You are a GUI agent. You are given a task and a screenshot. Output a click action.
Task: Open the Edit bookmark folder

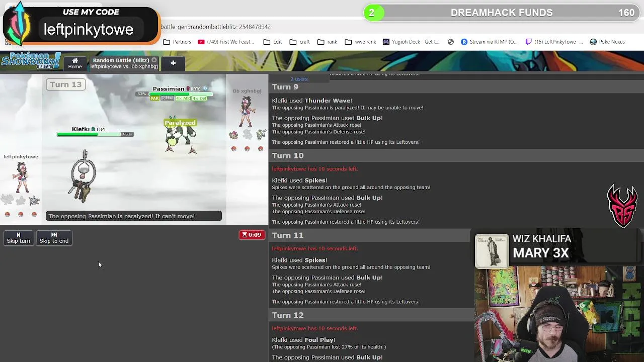[x=273, y=42]
